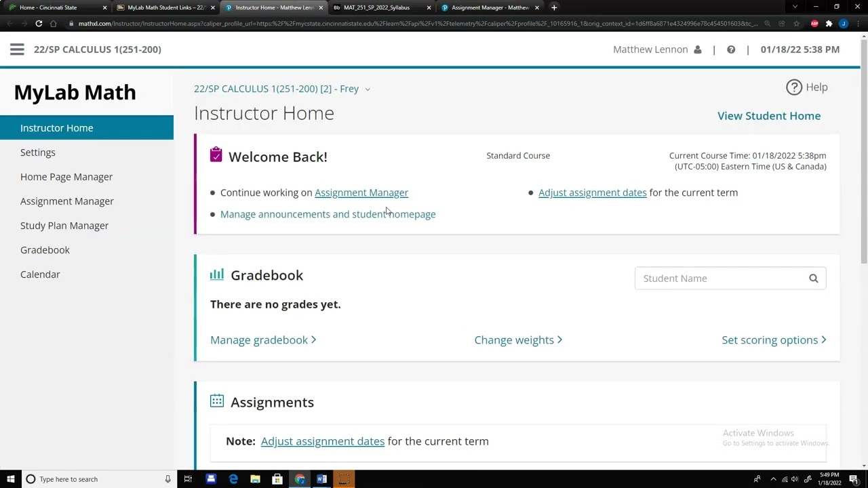The width and height of the screenshot is (868, 488).
Task: Click Adjust assignment dates in Welcome Back panel
Action: tap(593, 192)
